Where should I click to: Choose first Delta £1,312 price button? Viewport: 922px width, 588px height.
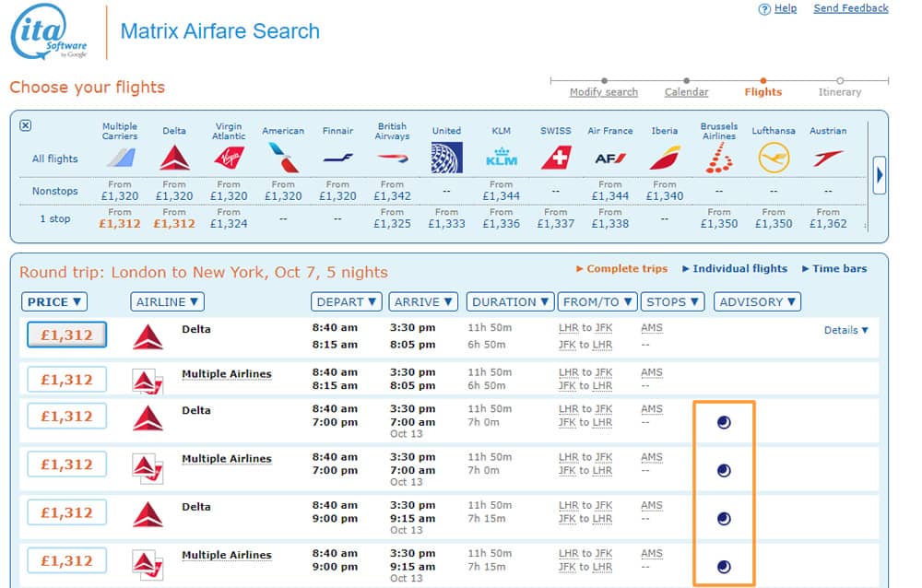click(x=67, y=335)
